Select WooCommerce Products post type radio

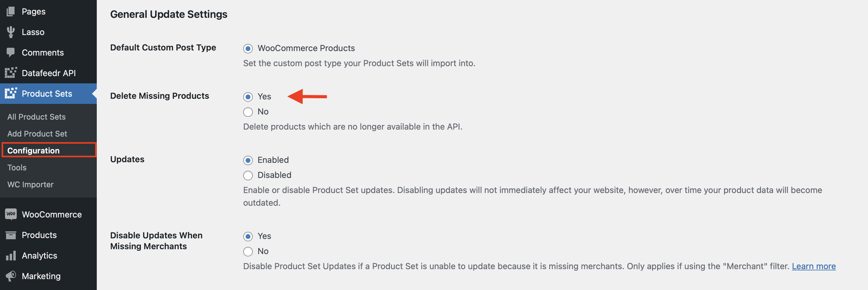248,49
